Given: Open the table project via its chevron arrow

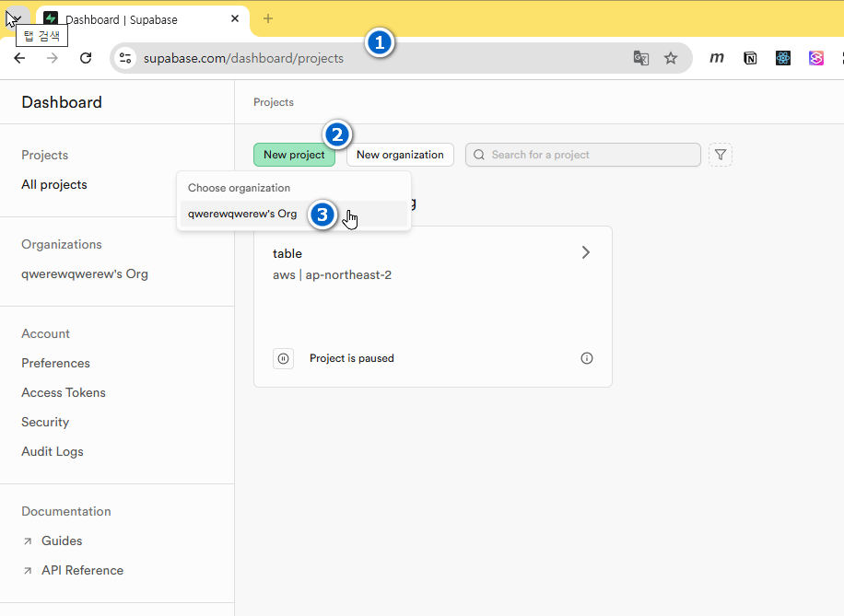Looking at the screenshot, I should [585, 252].
